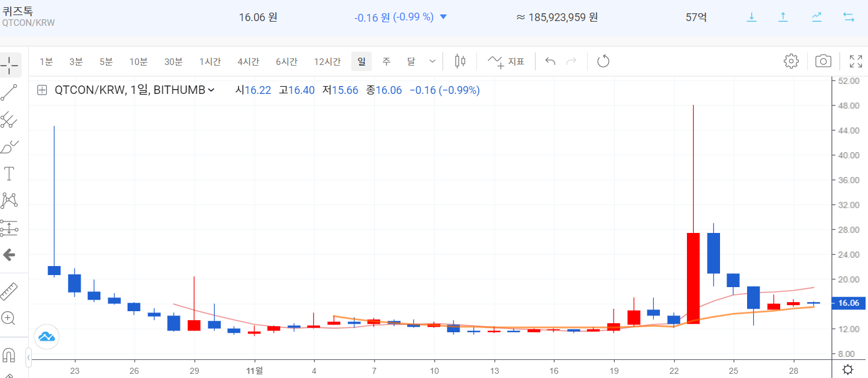Click the 저15.66 low value in legend

pyautogui.click(x=340, y=90)
